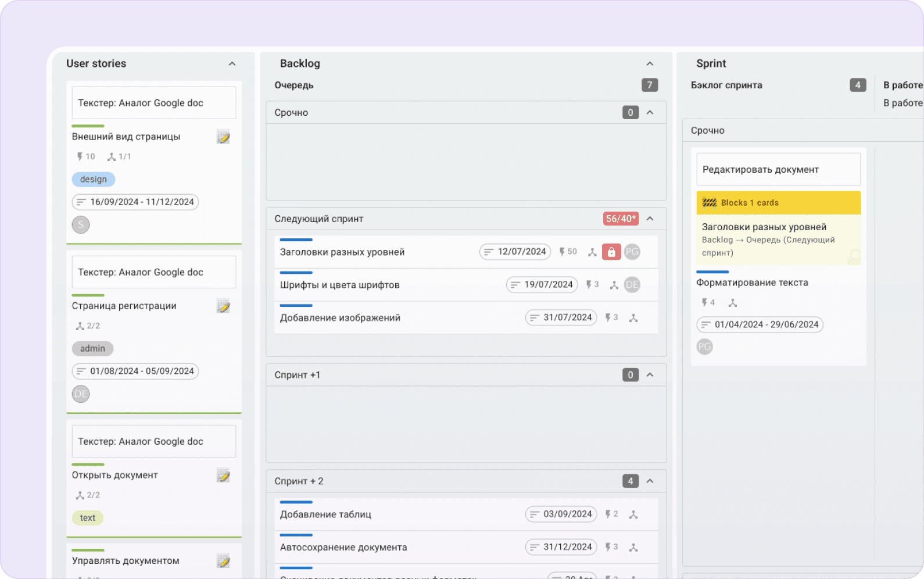Collapse the Backlog column
The width and height of the screenshot is (924, 579).
650,64
